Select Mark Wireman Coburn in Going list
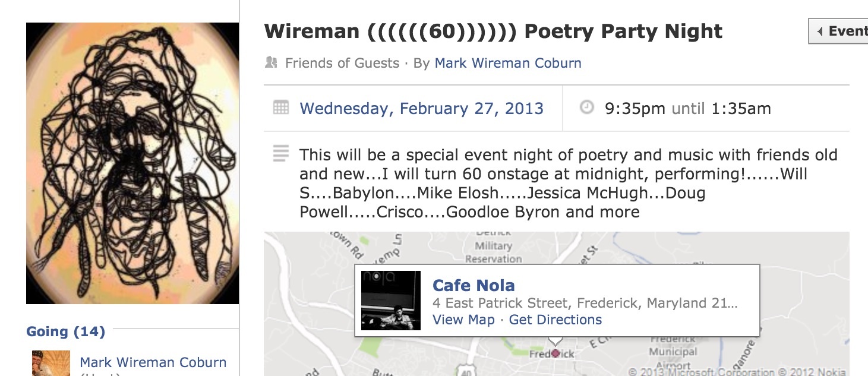This screenshot has height=376, width=868. (153, 362)
